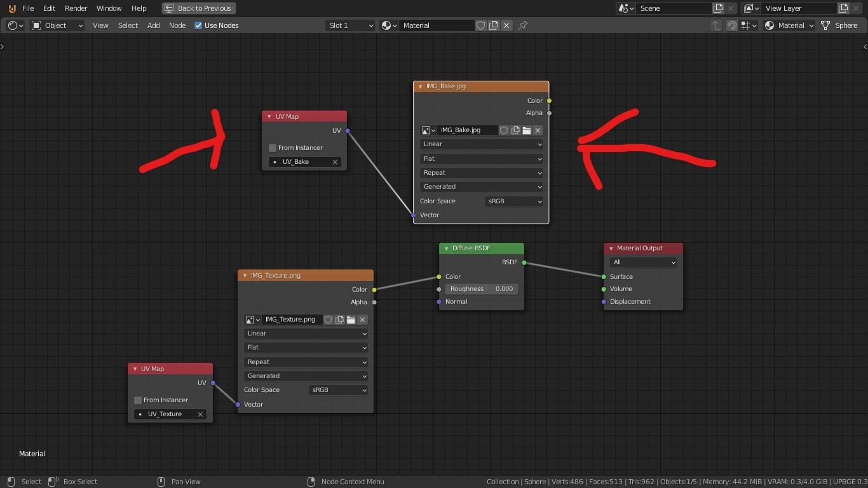Unlink the image from IMG_Bake.jpg node
This screenshot has width=868, height=488.
(538, 130)
